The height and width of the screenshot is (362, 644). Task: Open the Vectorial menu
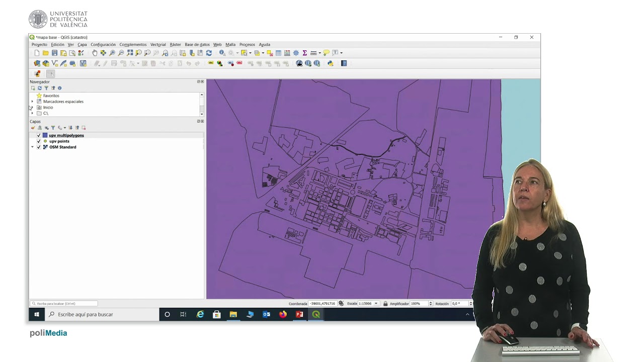pos(158,45)
